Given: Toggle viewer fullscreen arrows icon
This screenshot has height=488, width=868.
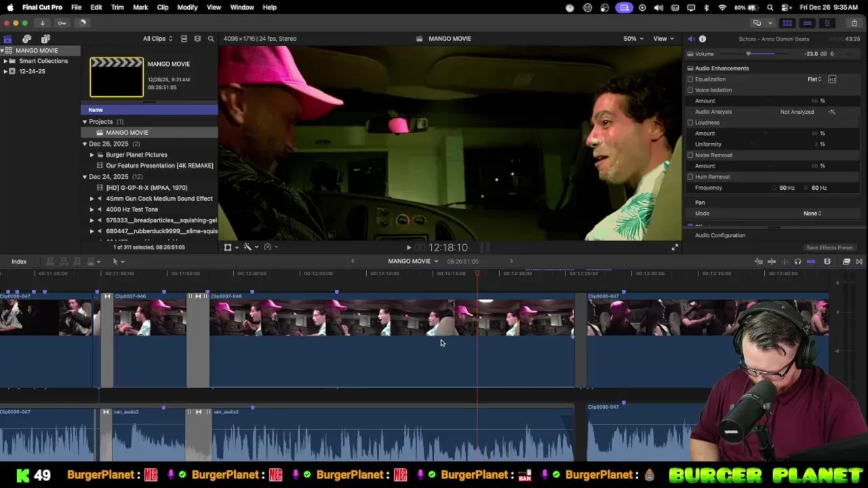Looking at the screenshot, I should click(675, 247).
